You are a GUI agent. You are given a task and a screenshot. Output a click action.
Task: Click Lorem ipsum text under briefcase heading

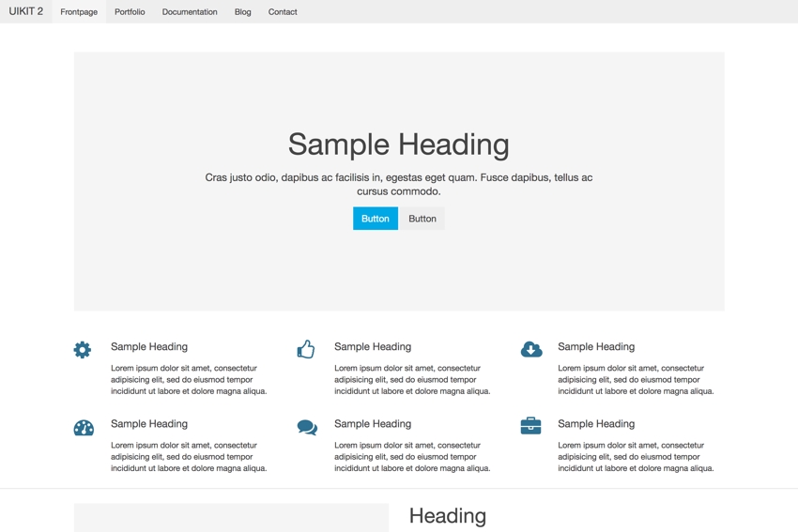pyautogui.click(x=636, y=457)
